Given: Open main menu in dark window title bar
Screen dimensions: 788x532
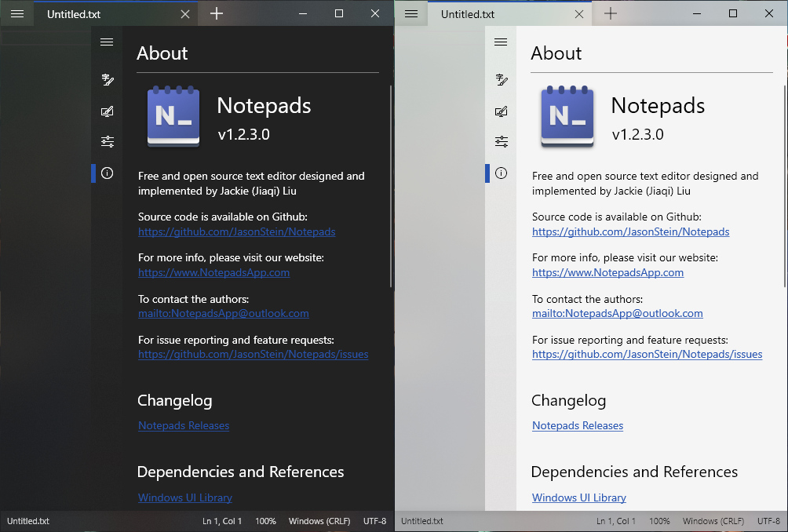Looking at the screenshot, I should tap(17, 13).
